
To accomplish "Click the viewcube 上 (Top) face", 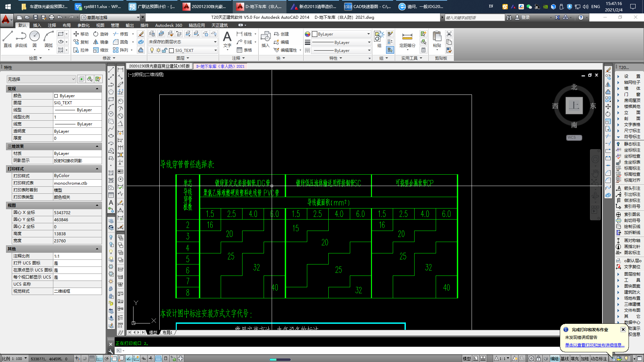I will (574, 106).
